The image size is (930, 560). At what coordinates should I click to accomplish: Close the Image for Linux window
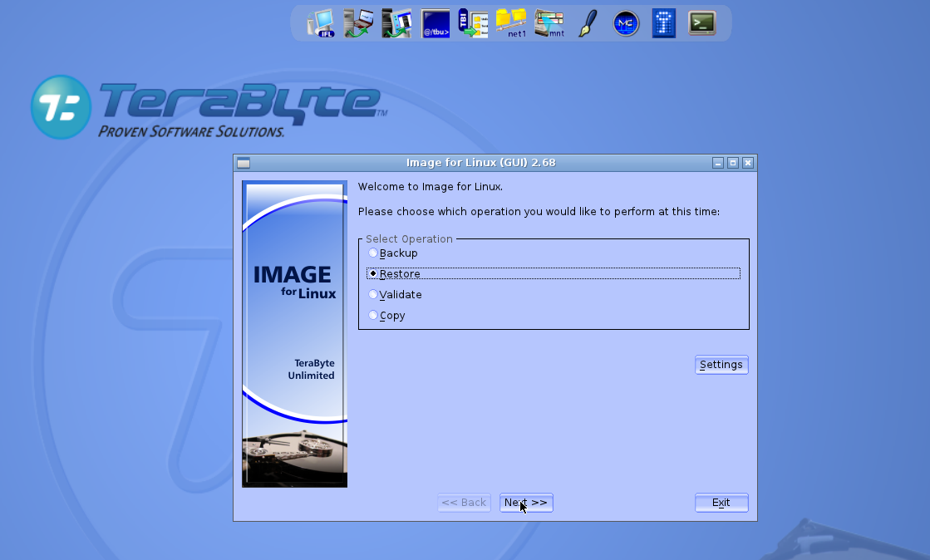748,163
